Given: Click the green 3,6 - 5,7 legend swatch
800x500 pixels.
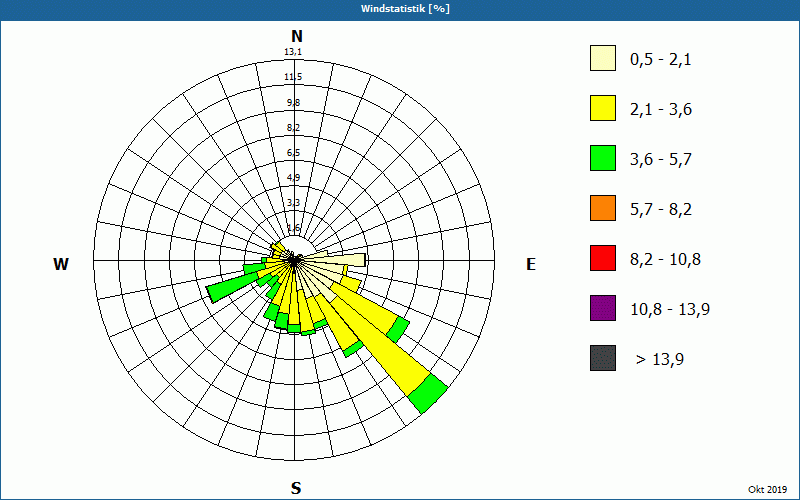Looking at the screenshot, I should coord(603,158).
